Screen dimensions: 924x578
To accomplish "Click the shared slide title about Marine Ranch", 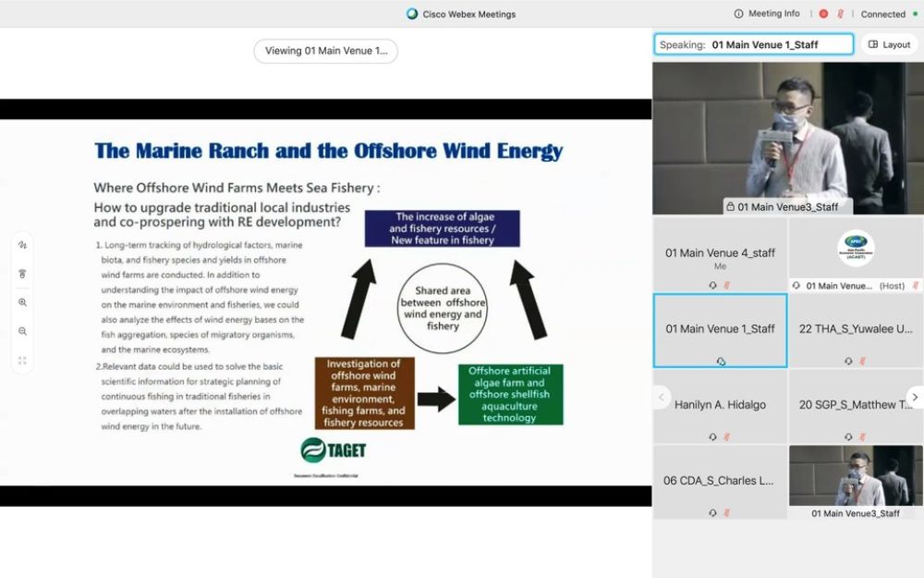I will pos(329,151).
